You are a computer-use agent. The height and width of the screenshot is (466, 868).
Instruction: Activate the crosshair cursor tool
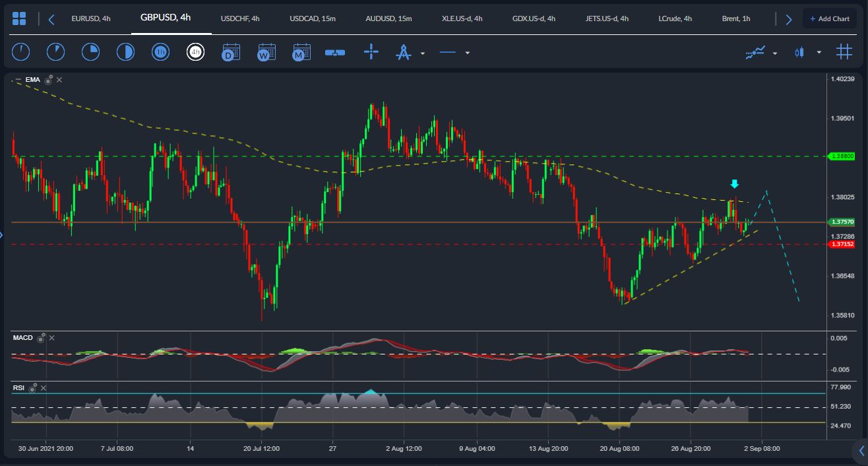click(x=371, y=51)
